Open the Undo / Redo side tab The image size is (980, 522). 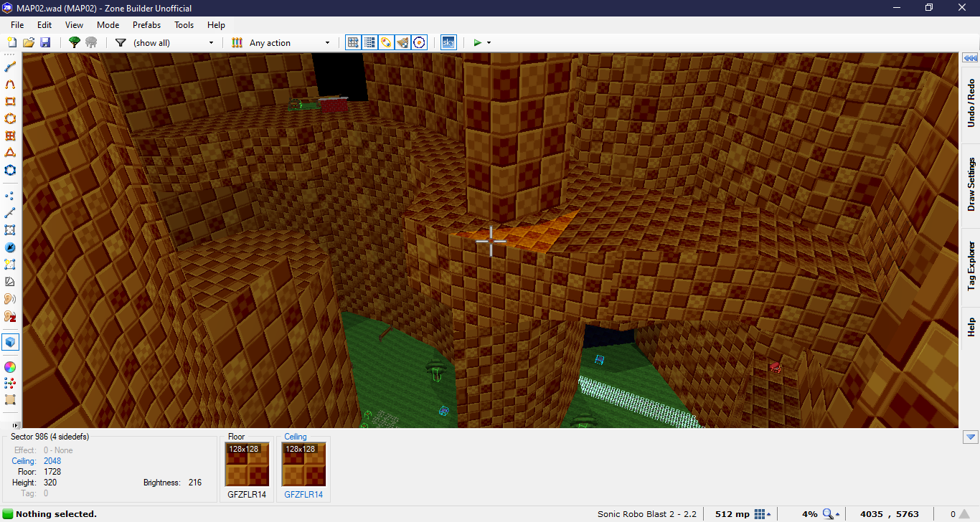(x=971, y=103)
